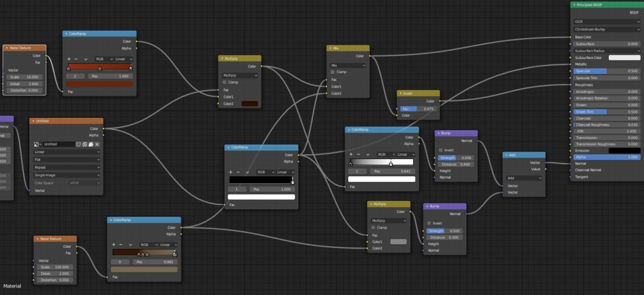The image size is (644, 295).
Task: Click the Color1 gray swatch in lower Multiply
Action: click(x=398, y=242)
